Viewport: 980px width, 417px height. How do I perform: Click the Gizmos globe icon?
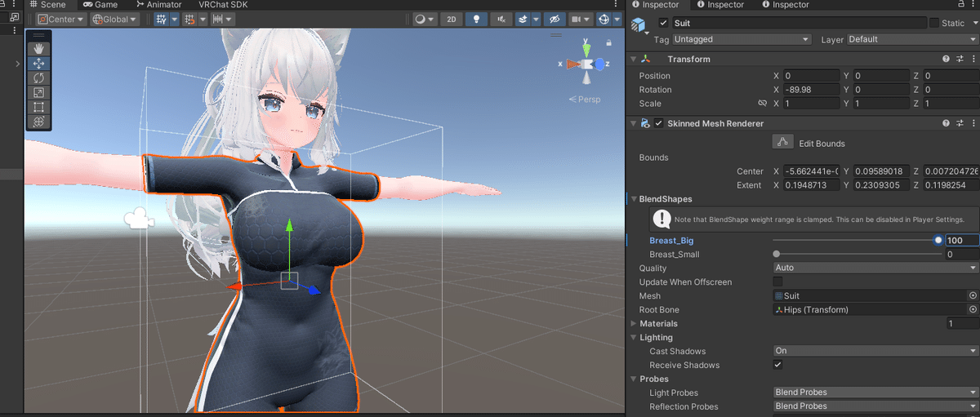coord(604,19)
